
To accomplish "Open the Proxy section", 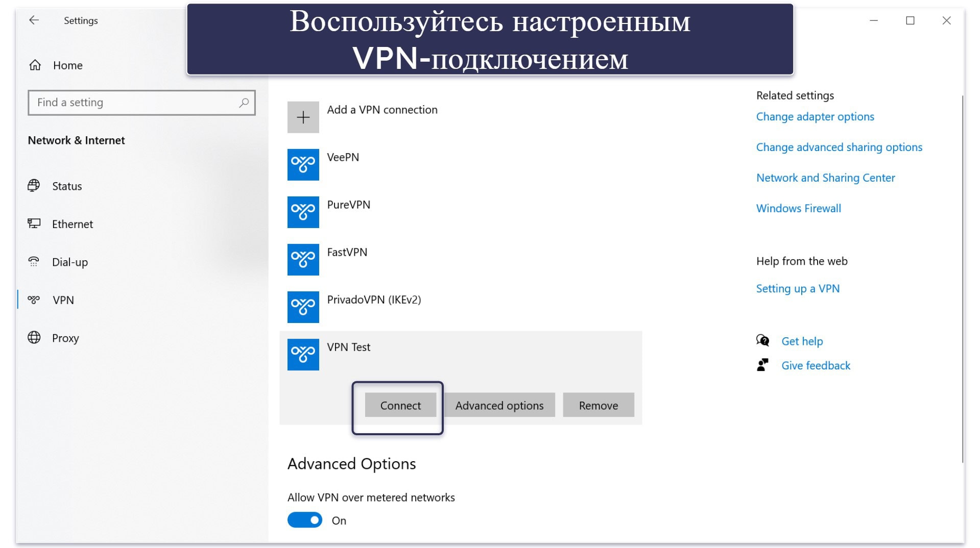I will point(54,338).
